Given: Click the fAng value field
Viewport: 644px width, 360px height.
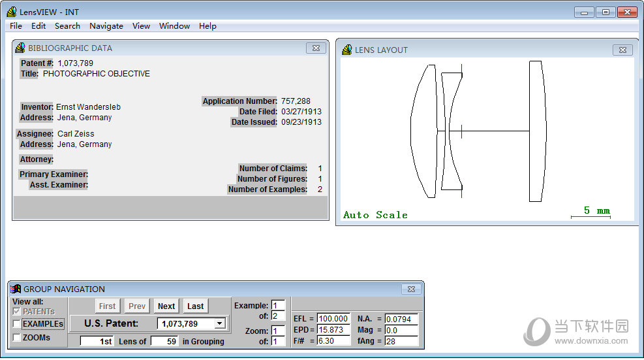Looking at the screenshot, I should click(401, 341).
